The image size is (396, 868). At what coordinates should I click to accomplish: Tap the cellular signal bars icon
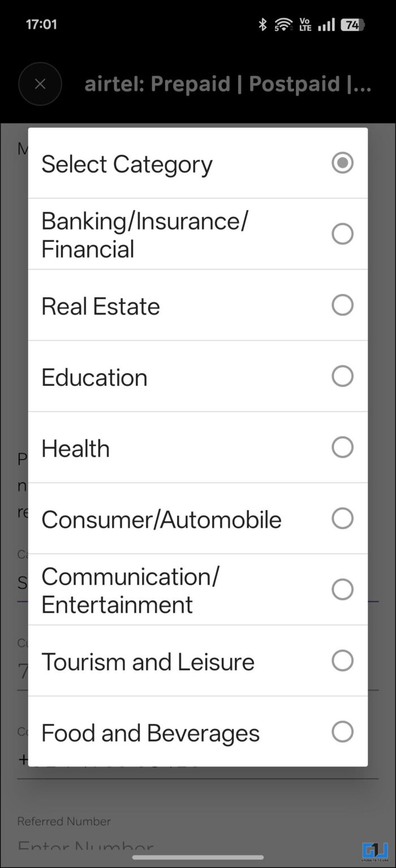point(326,24)
